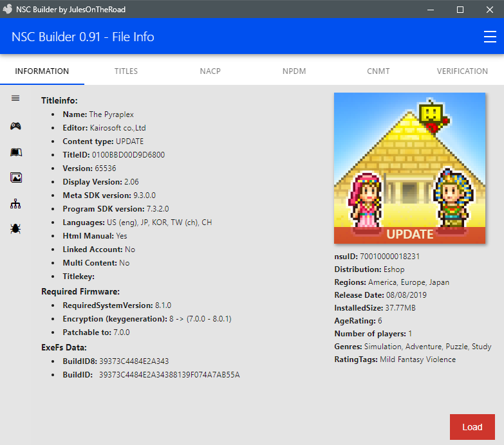Click the Regions value America, Europe, Japan
The height and width of the screenshot is (445, 504).
pyautogui.click(x=409, y=282)
